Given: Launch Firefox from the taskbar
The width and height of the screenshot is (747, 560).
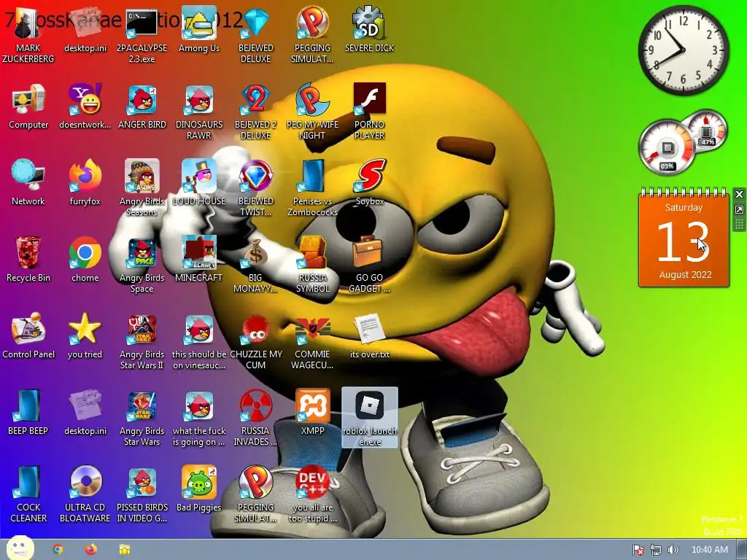Looking at the screenshot, I should pyautogui.click(x=91, y=550).
